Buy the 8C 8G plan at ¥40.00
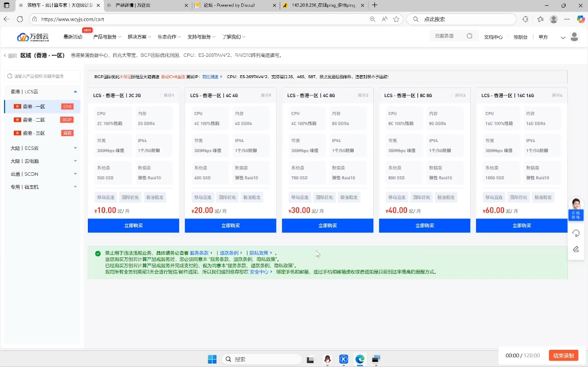 click(x=424, y=226)
